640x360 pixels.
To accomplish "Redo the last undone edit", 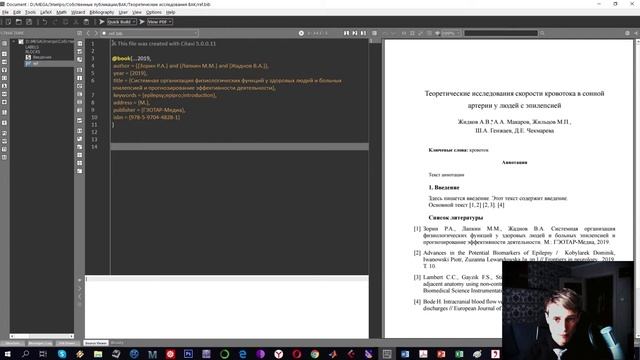I will click(55, 22).
